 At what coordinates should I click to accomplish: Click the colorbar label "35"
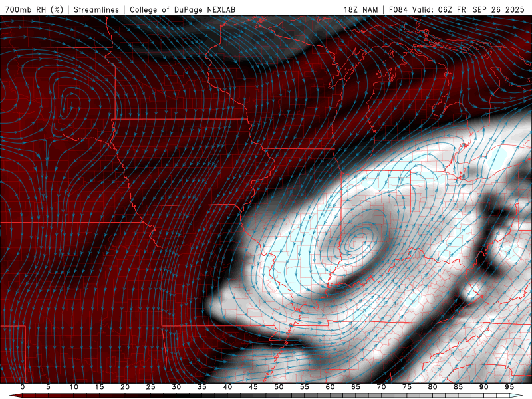point(202,387)
